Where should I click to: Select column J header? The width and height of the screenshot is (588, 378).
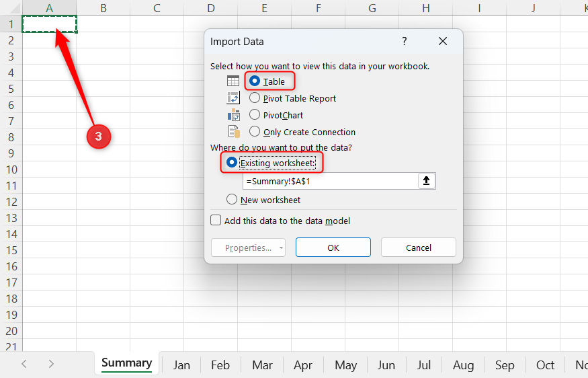(533, 8)
